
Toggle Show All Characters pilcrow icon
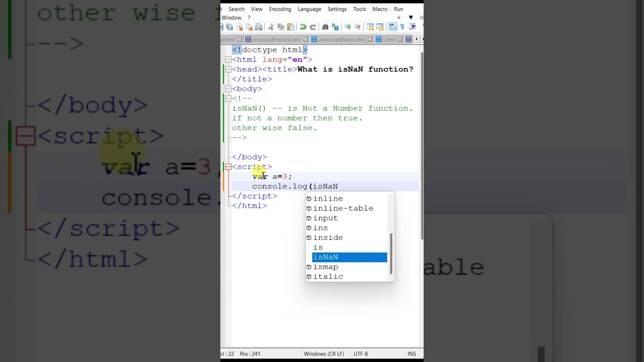tap(402, 27)
